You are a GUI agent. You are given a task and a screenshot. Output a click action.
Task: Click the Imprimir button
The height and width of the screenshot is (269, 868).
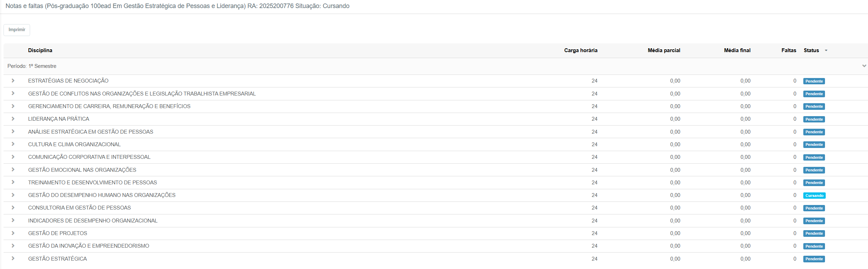(17, 30)
